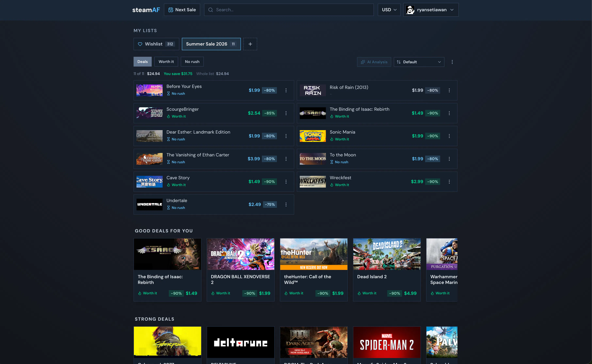This screenshot has height=364, width=592.
Task: Open the Spider-Man 2 strong deal card
Action: (x=387, y=345)
